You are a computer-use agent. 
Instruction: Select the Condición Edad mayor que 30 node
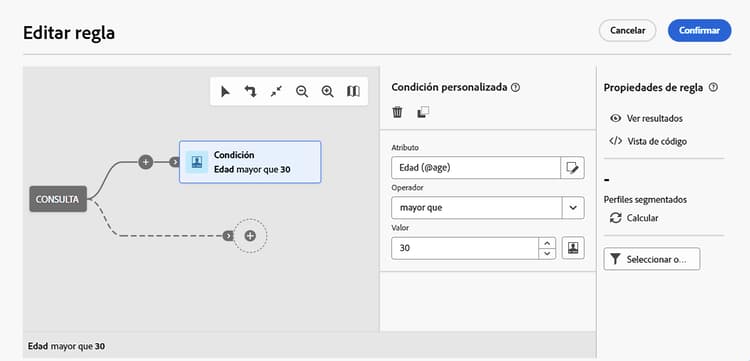point(250,162)
